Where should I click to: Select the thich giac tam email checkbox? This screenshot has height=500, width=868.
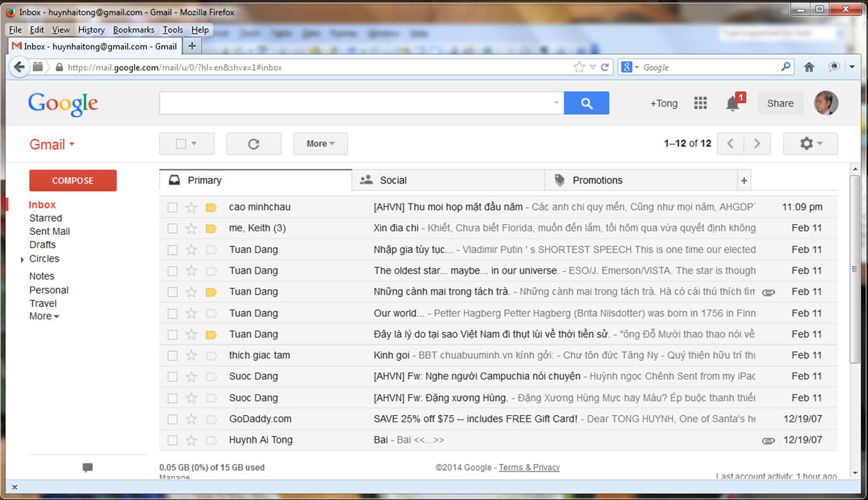(x=173, y=356)
